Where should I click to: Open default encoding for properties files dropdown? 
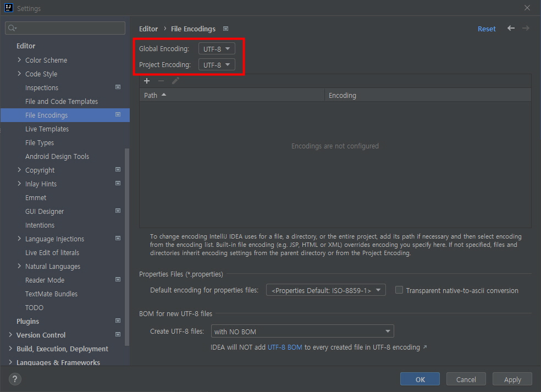pyautogui.click(x=325, y=290)
